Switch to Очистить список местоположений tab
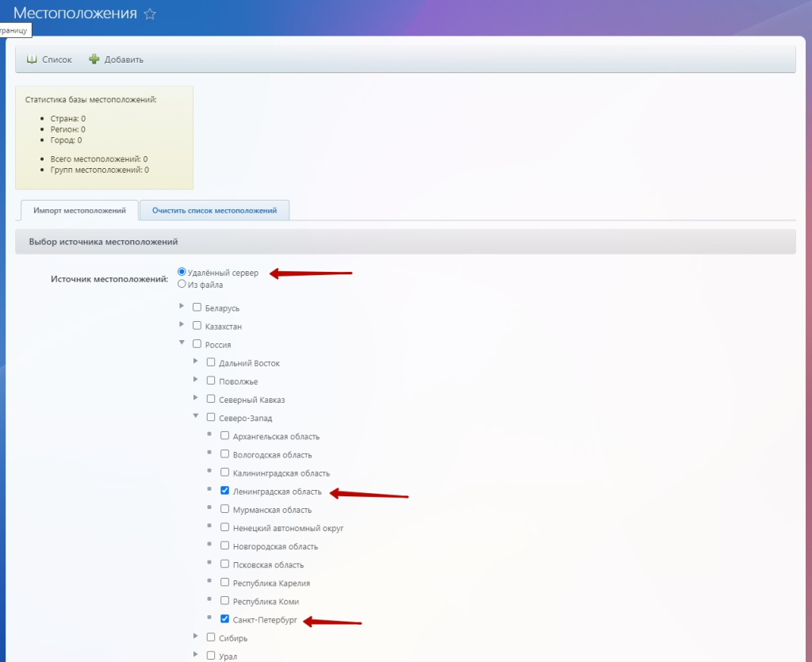The height and width of the screenshot is (662, 812). 214,211
